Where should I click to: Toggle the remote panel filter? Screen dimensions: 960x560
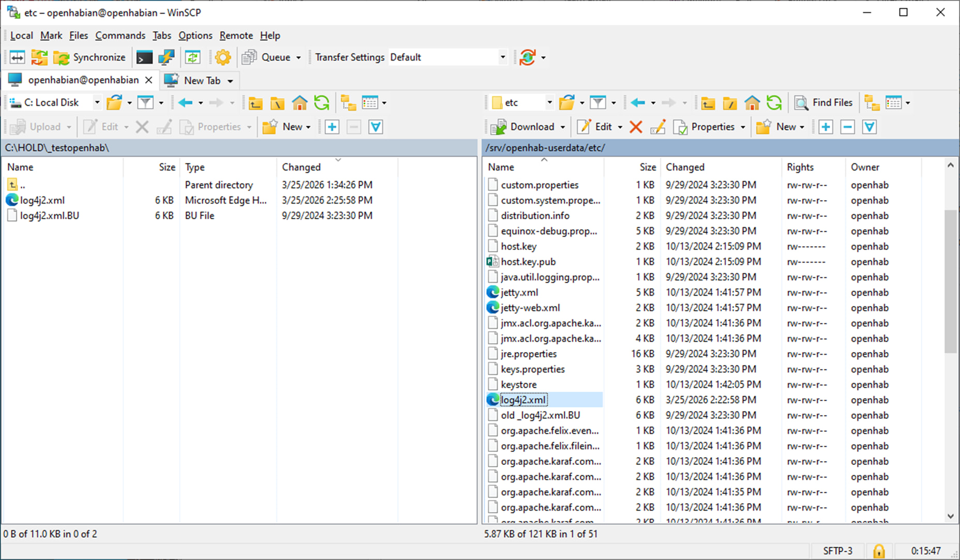click(x=598, y=102)
